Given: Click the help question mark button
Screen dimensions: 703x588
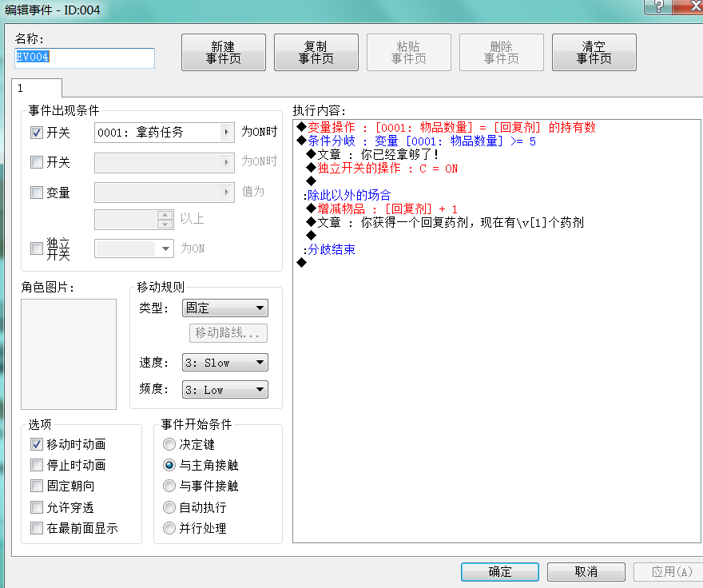Looking at the screenshot, I should click(x=658, y=6).
